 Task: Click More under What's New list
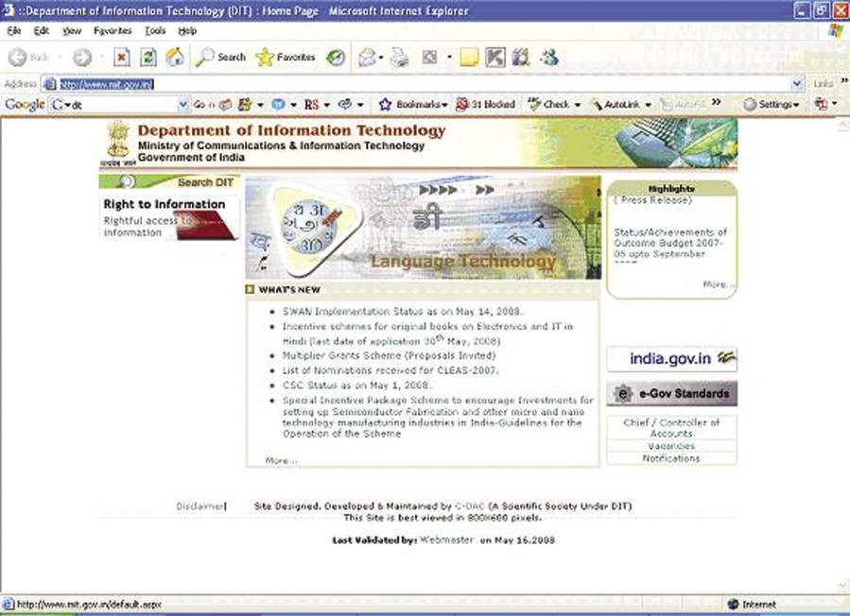coord(282,460)
